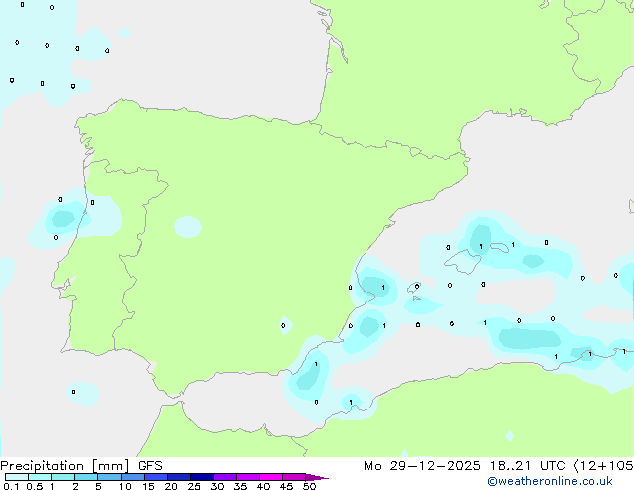This screenshot has width=634, height=490.
Task: Click the purple arrow tip above 50
Action: click(317, 477)
